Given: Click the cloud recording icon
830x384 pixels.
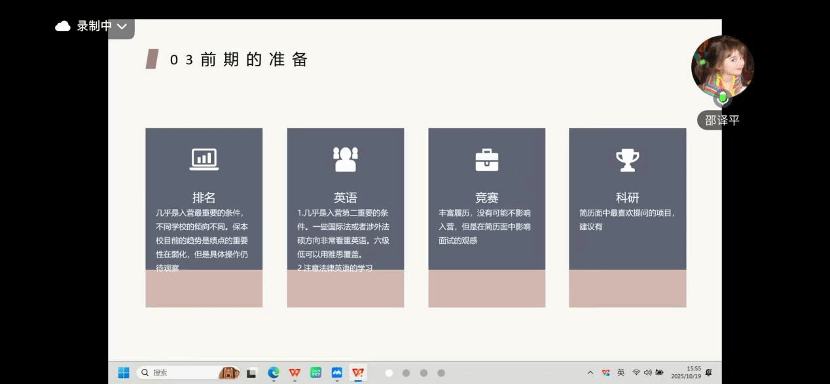Looking at the screenshot, I should [63, 26].
